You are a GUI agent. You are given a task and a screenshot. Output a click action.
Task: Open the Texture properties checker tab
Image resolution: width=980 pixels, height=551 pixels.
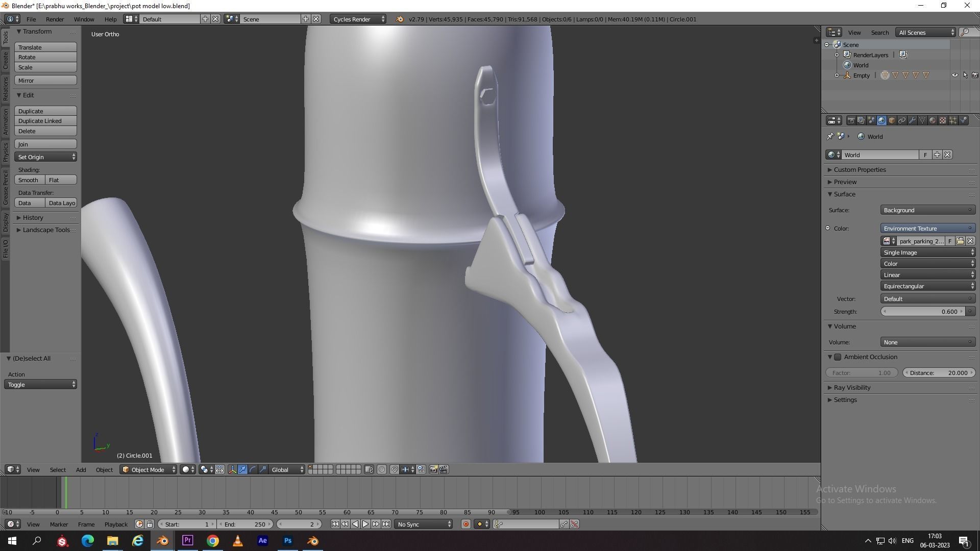(x=943, y=120)
